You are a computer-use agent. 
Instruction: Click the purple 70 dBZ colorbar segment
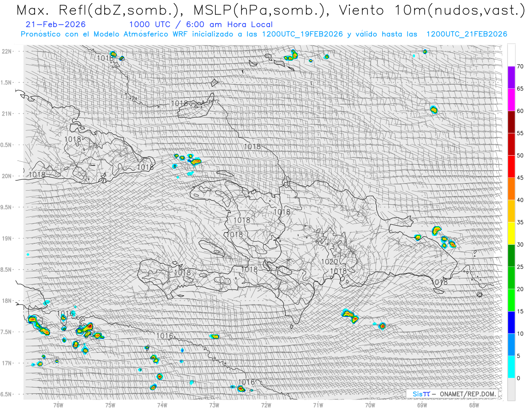pyautogui.click(x=511, y=77)
